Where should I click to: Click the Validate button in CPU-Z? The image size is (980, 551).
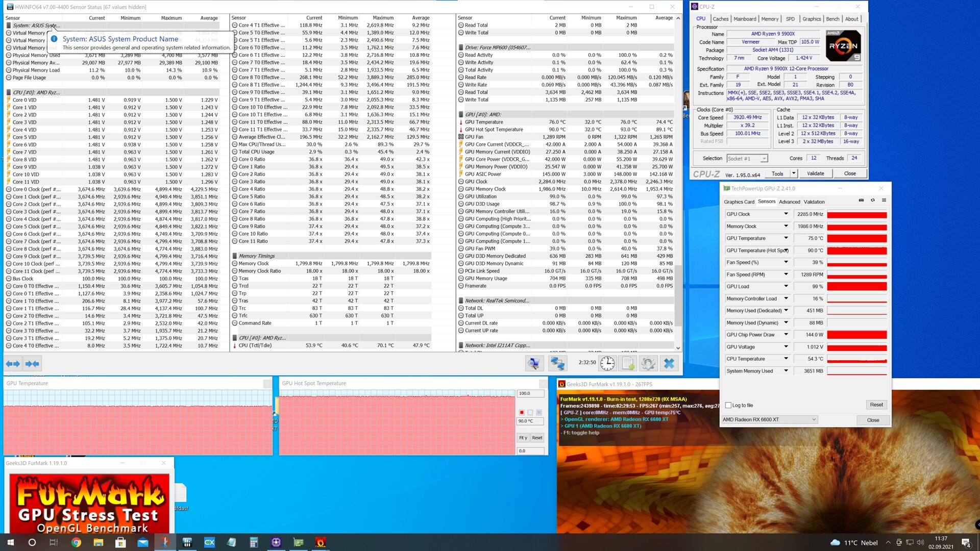click(815, 173)
